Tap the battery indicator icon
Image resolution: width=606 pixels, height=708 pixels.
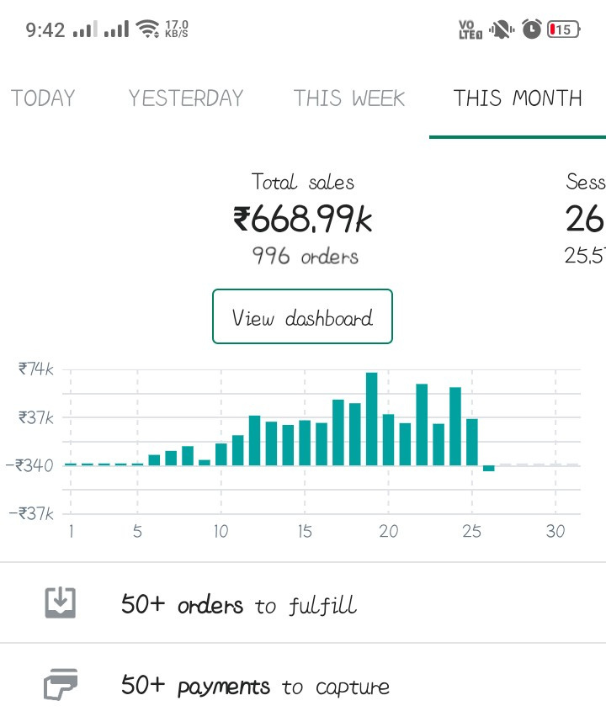point(563,29)
